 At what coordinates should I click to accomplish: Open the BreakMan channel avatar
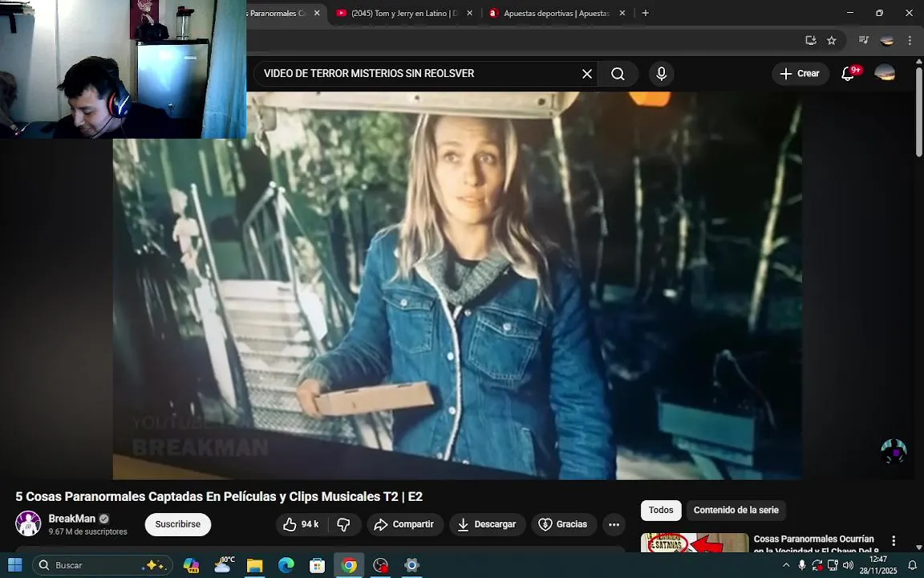(x=28, y=523)
